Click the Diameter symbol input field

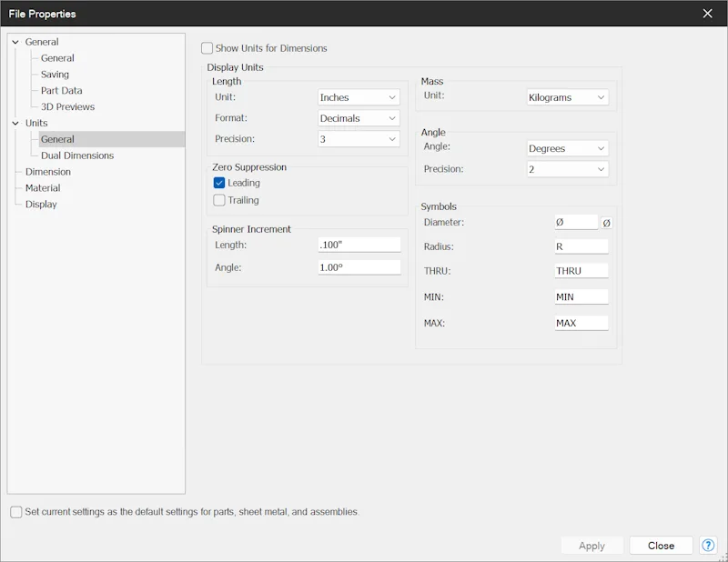(576, 222)
